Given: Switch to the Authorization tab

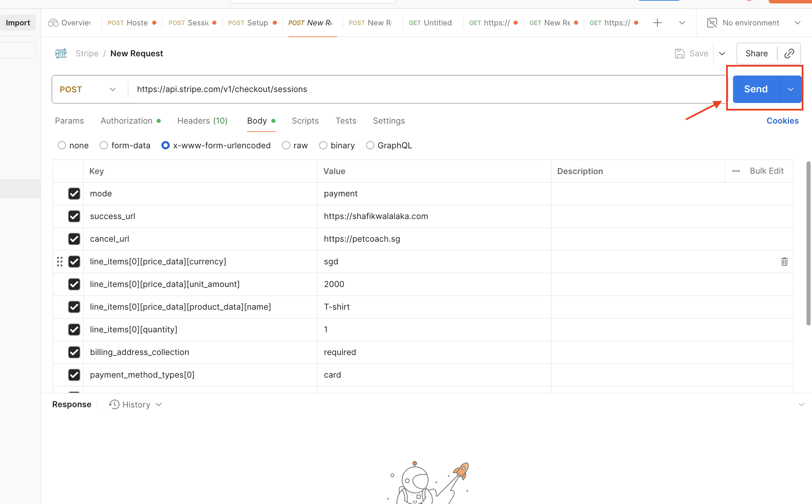Looking at the screenshot, I should coord(131,121).
